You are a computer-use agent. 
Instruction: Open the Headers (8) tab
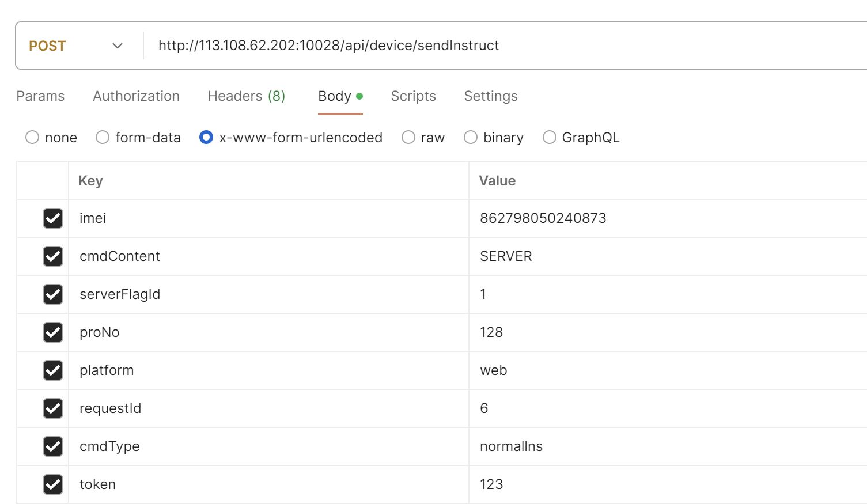click(246, 96)
